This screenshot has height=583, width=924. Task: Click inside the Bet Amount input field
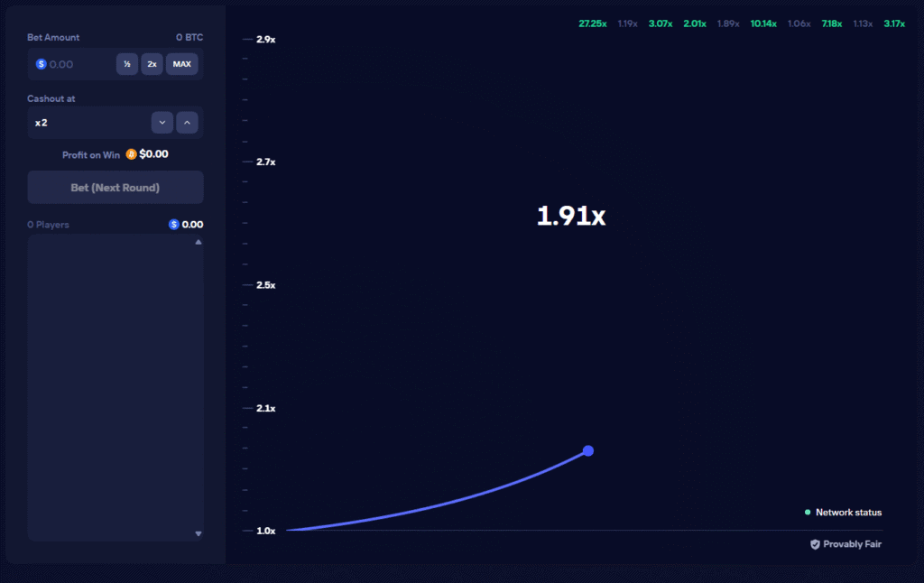point(77,64)
